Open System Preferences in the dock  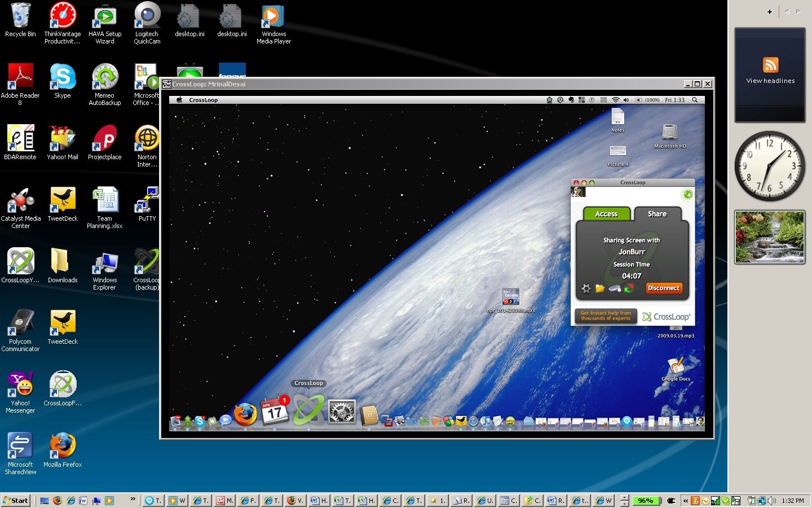click(342, 413)
